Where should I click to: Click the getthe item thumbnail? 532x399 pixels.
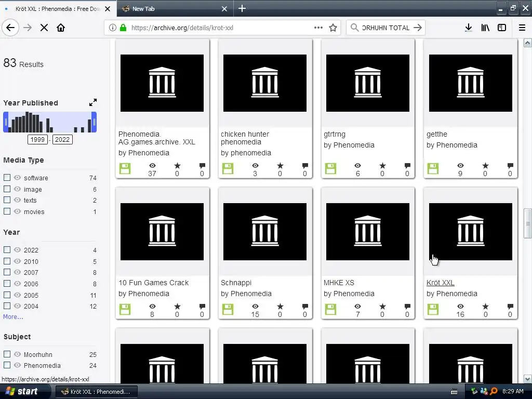pos(470,83)
